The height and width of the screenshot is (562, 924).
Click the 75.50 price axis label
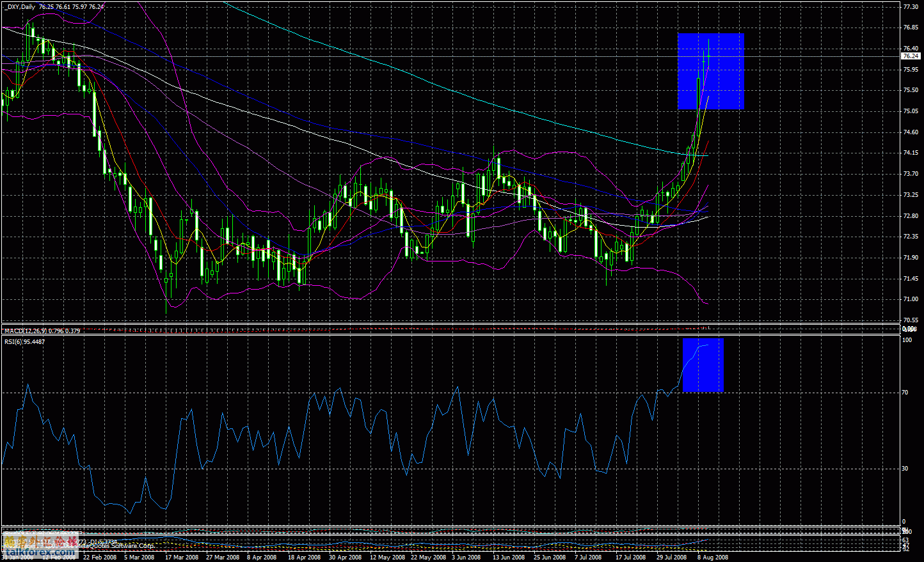pyautogui.click(x=910, y=90)
